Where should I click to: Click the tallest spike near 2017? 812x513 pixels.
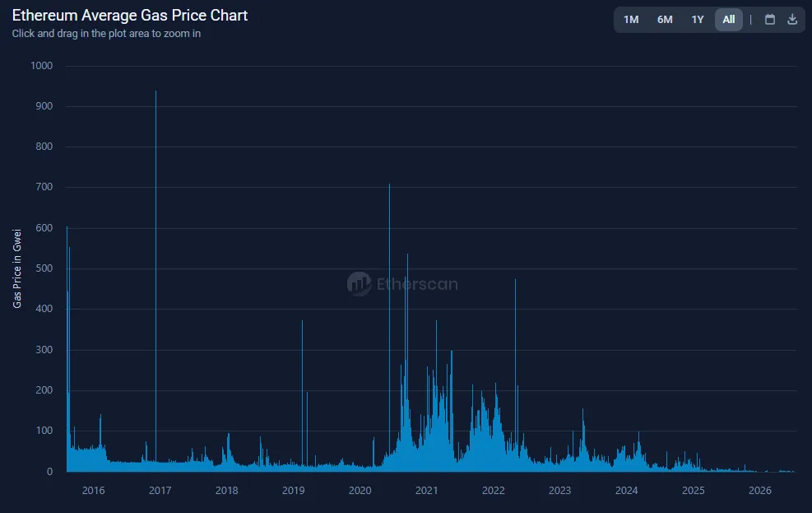155,280
